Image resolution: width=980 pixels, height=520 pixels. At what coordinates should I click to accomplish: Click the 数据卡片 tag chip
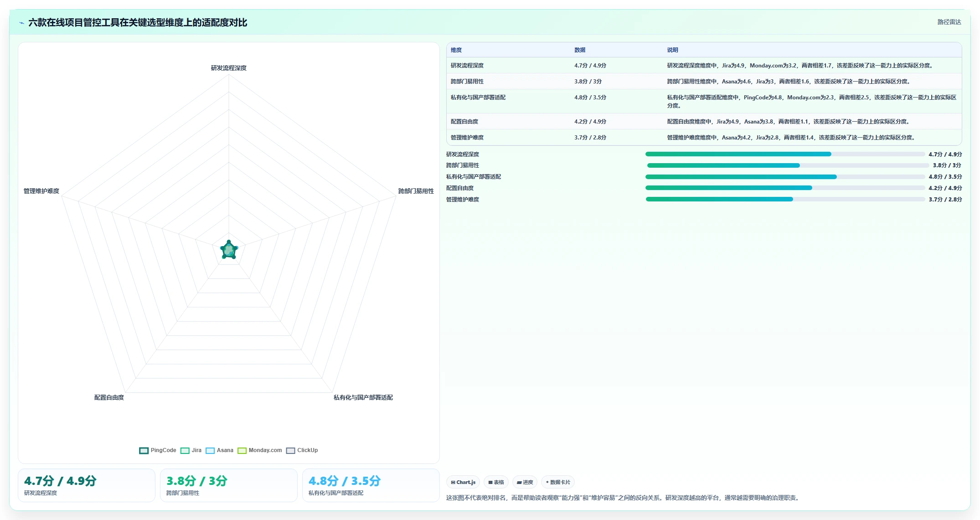point(558,482)
